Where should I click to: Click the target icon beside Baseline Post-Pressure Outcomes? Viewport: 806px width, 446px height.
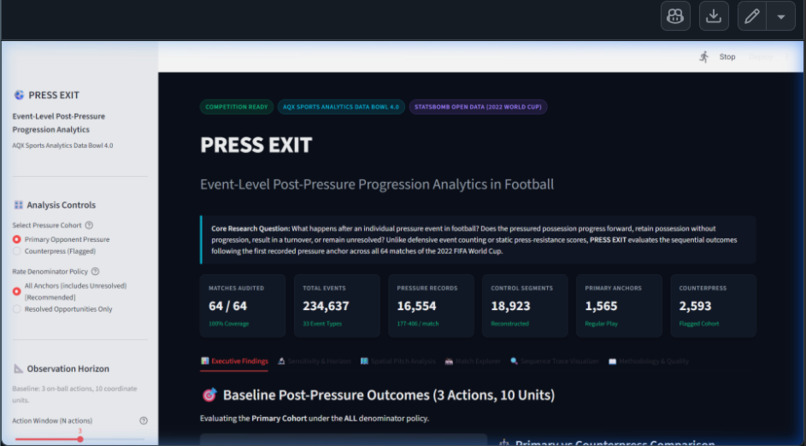coord(209,395)
